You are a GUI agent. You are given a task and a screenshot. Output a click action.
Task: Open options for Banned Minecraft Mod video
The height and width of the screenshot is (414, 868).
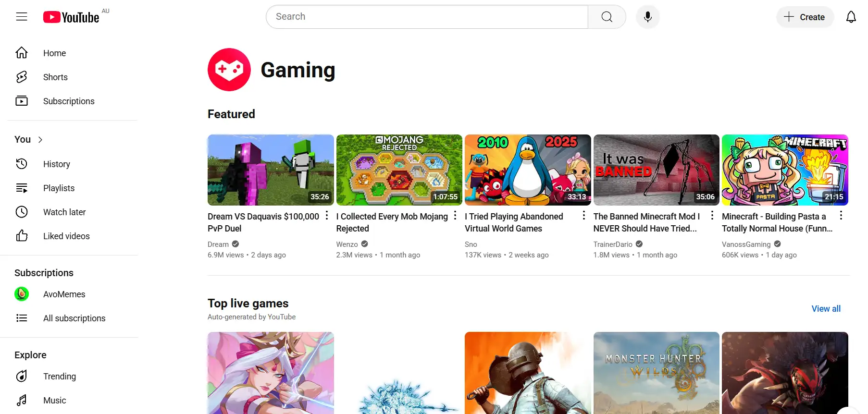coord(712,215)
